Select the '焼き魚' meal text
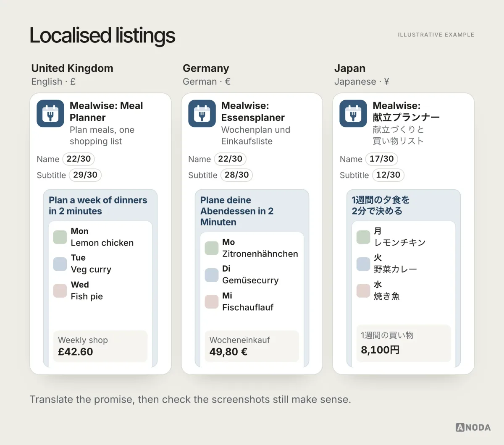This screenshot has height=445, width=504. [387, 296]
